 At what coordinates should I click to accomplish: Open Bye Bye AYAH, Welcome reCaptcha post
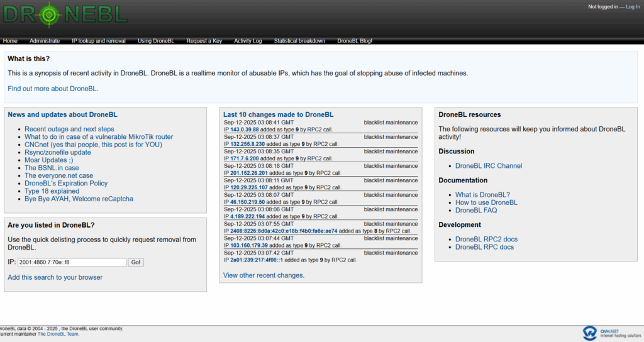[x=79, y=199]
